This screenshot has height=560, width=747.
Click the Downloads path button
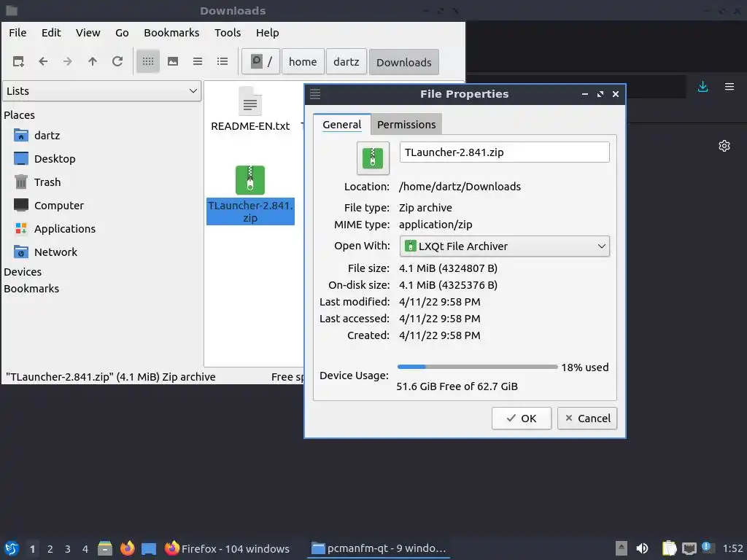(x=404, y=63)
